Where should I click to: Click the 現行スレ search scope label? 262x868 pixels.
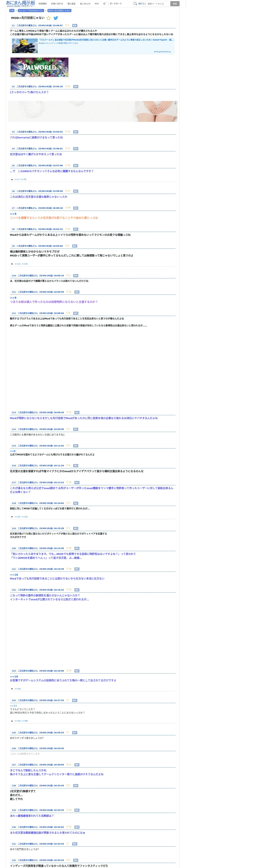[x=142, y=4]
